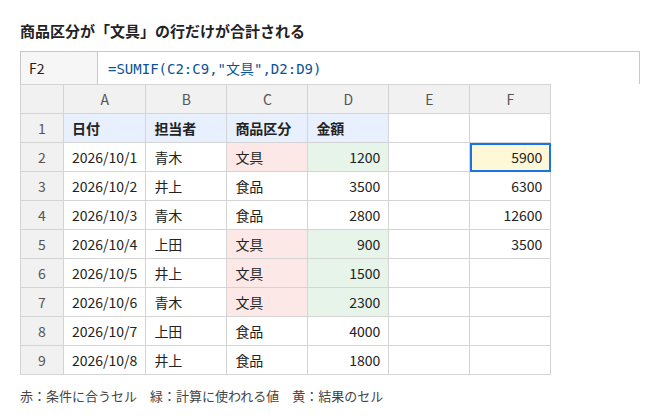Select cell with date 2026/10/7

(104, 332)
